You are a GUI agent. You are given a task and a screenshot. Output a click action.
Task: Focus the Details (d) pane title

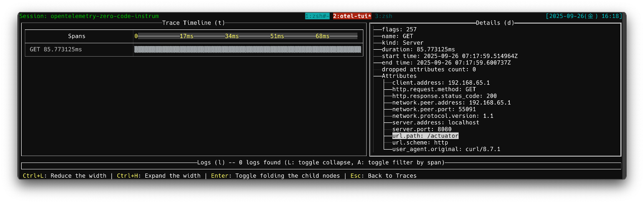[495, 23]
